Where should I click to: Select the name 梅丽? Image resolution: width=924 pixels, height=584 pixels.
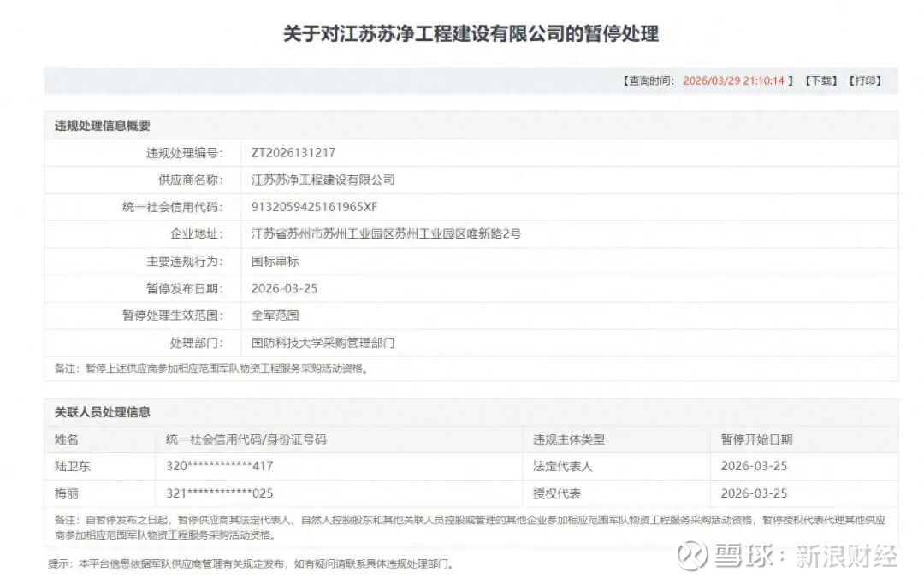click(67, 493)
